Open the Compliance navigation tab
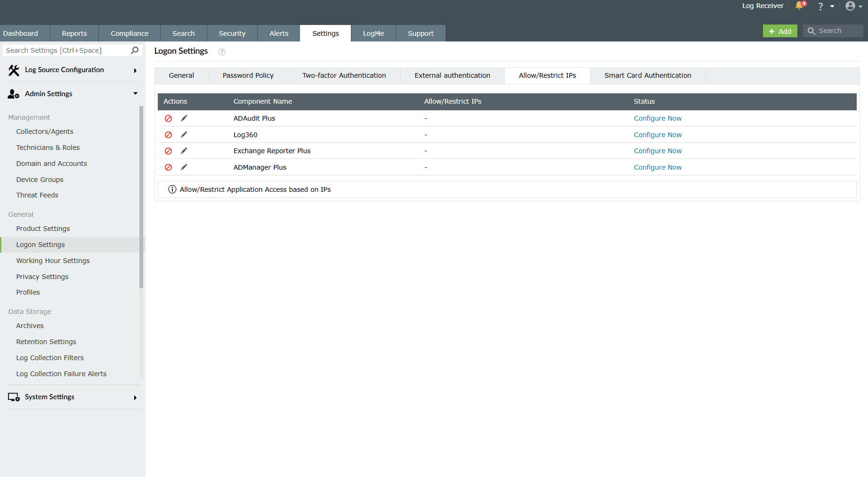 (129, 33)
